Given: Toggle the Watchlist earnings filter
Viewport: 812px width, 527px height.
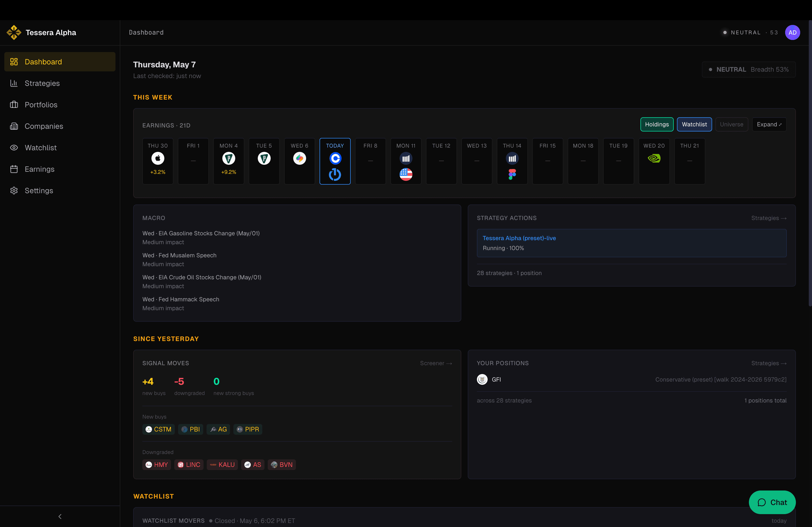Looking at the screenshot, I should [694, 125].
